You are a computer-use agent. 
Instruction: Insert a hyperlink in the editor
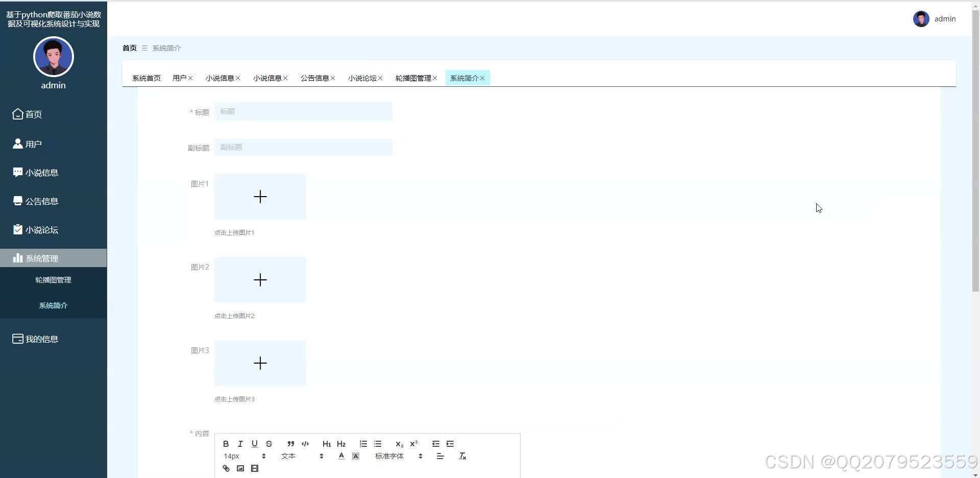coord(226,468)
